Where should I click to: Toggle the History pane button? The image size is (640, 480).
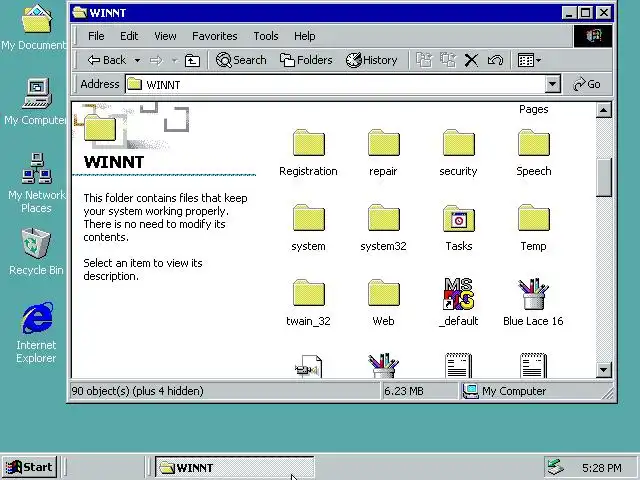(371, 60)
